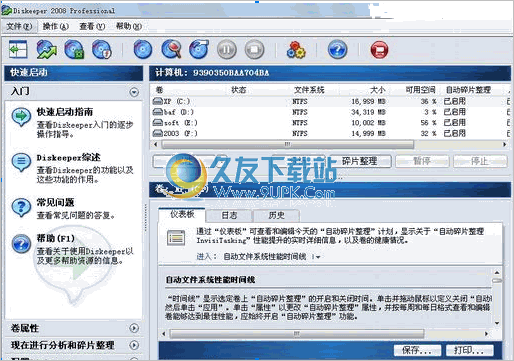Viewport: 514px width, 361px height.
Task: Click the plain blue disc toolbar icon
Action: 143,50
